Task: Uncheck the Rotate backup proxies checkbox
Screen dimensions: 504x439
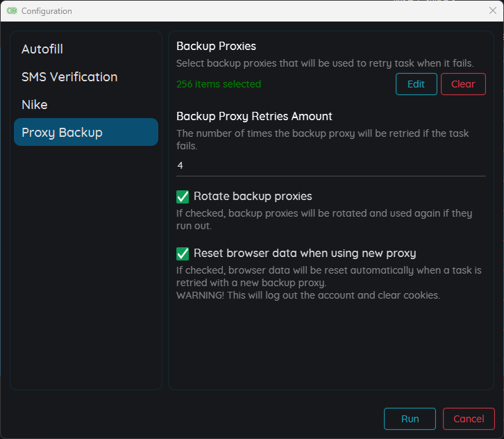Action: pos(183,197)
